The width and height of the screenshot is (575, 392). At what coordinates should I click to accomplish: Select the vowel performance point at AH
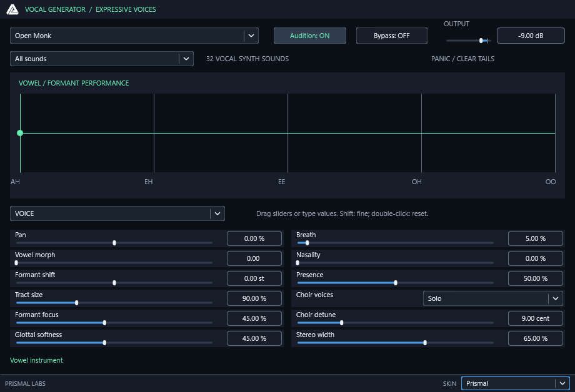20,133
